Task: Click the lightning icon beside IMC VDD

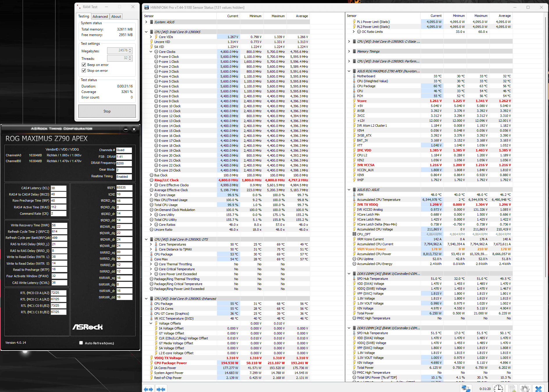Action: click(354, 150)
